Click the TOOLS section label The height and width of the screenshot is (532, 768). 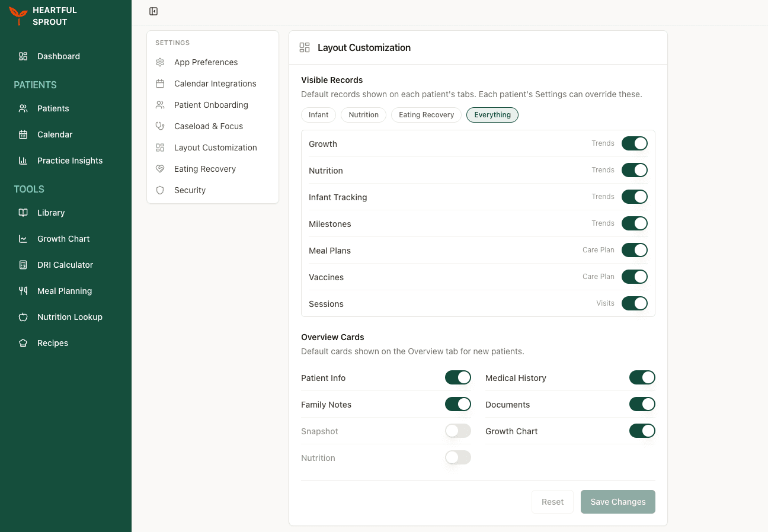(x=29, y=189)
